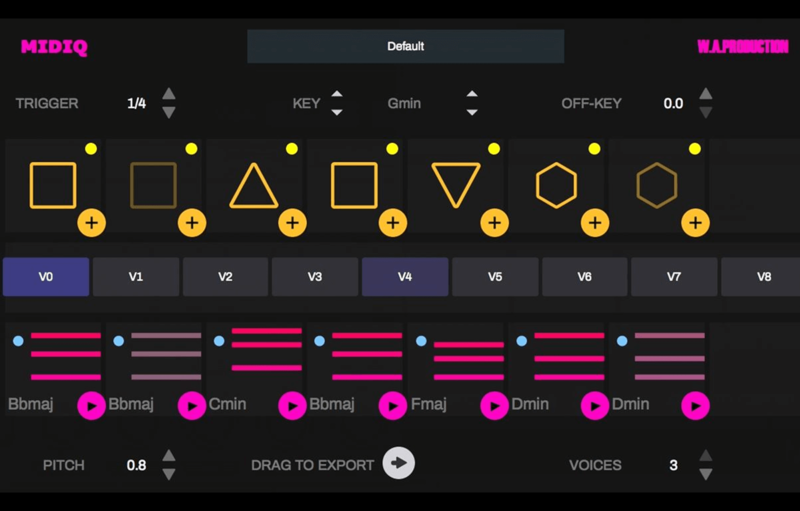
Task: Toggle the yellow dot above the downward triangle
Action: [494, 149]
